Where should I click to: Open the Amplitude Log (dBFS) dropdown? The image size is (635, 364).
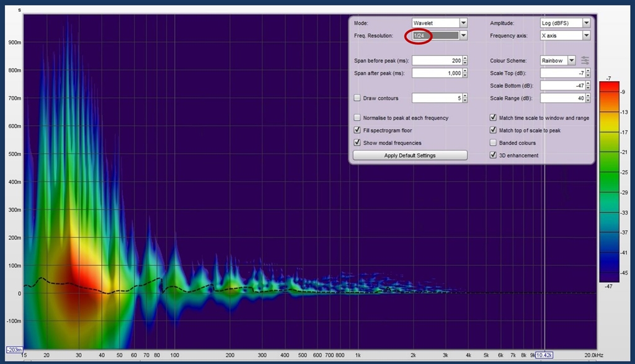point(586,23)
